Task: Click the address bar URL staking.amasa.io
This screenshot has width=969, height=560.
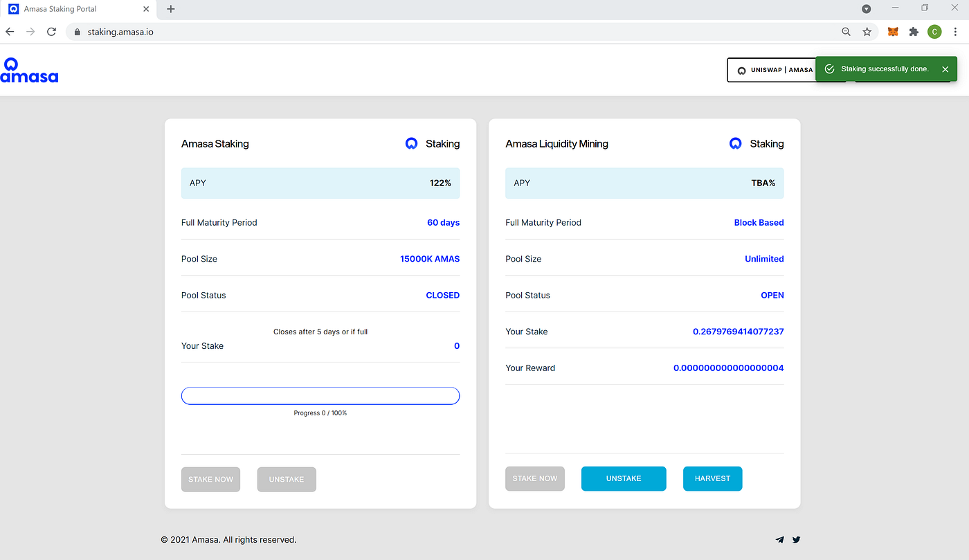Action: (x=120, y=32)
